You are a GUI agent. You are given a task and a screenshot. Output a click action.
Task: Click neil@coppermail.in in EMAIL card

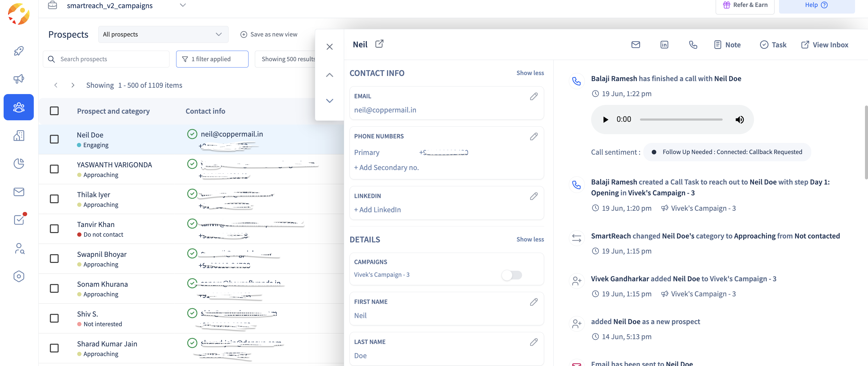pos(385,110)
